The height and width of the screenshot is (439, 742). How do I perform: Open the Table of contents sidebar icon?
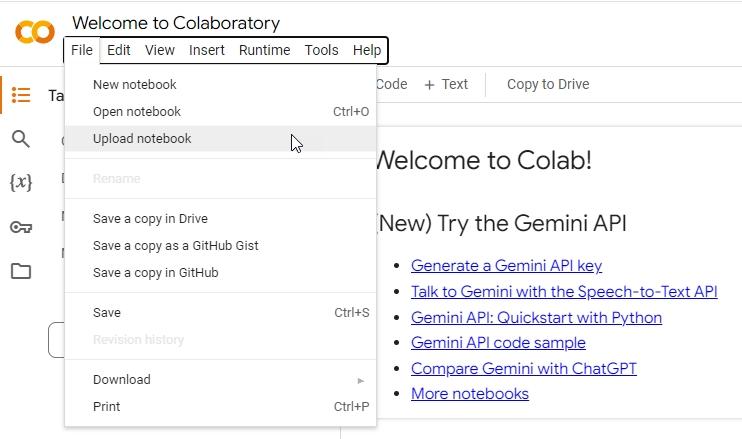pos(21,95)
